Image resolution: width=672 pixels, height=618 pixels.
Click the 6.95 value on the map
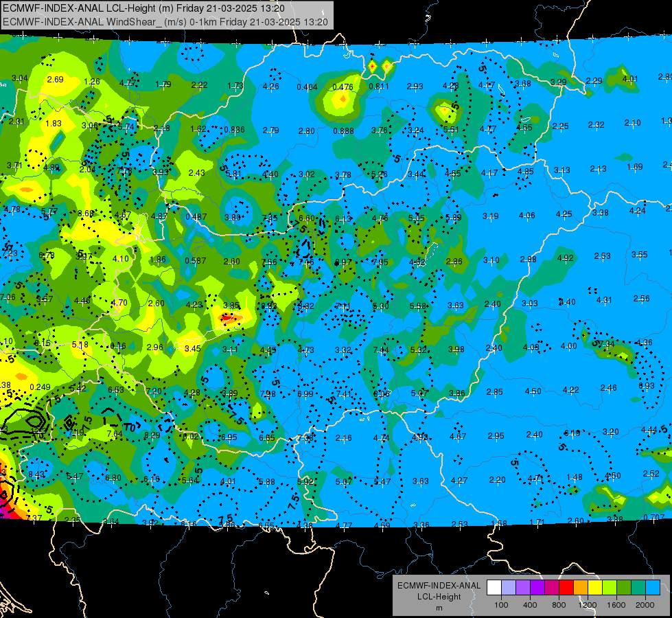[x=229, y=437]
